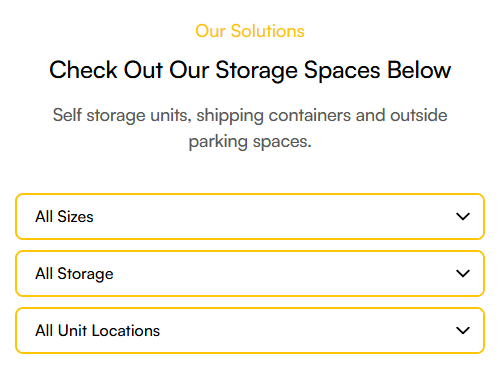The width and height of the screenshot is (500, 367).
Task: Click the word 'Solutions' in yellow text
Action: click(268, 31)
